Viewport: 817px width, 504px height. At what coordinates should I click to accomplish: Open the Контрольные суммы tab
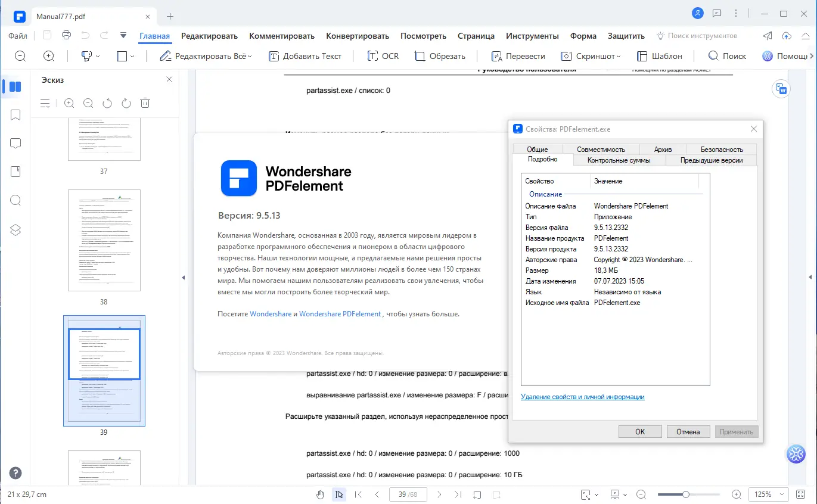click(619, 160)
